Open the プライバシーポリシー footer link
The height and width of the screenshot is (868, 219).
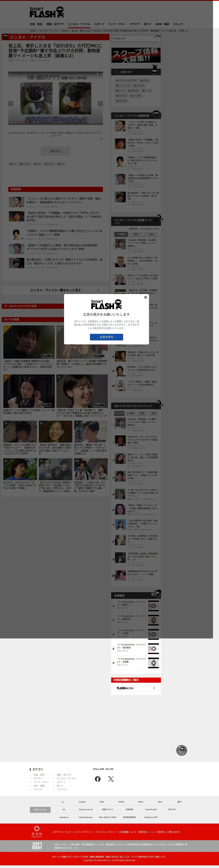(106, 832)
